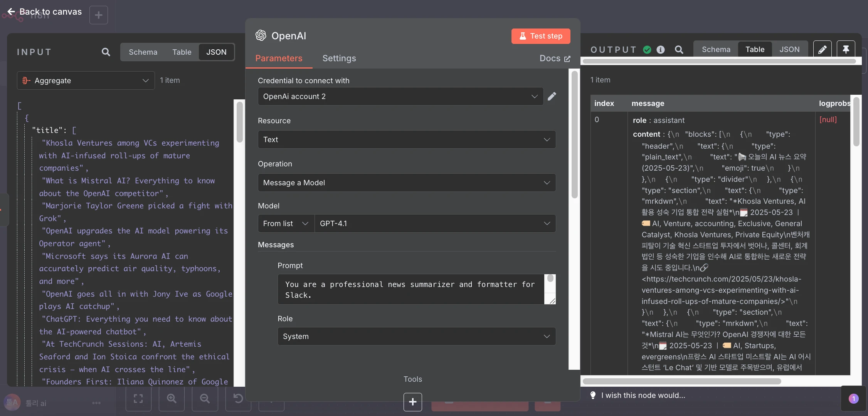Image resolution: width=868 pixels, height=416 pixels.
Task: Open the user avatar at bottom left
Action: pyautogui.click(x=12, y=403)
